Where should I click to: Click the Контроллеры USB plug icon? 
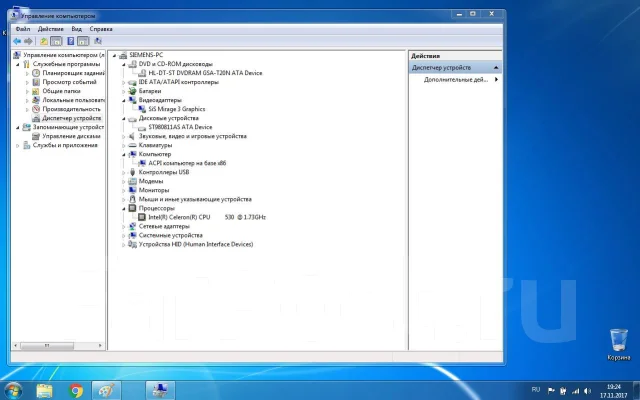click(x=132, y=172)
